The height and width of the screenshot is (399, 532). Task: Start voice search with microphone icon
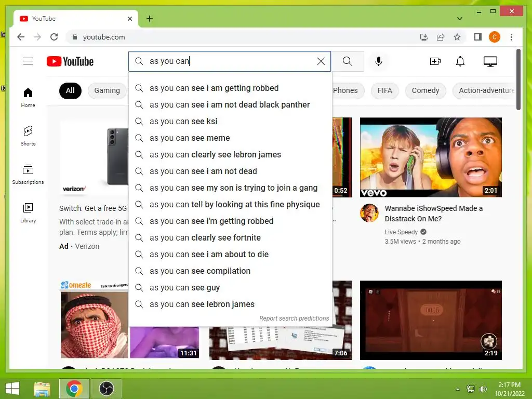point(379,61)
